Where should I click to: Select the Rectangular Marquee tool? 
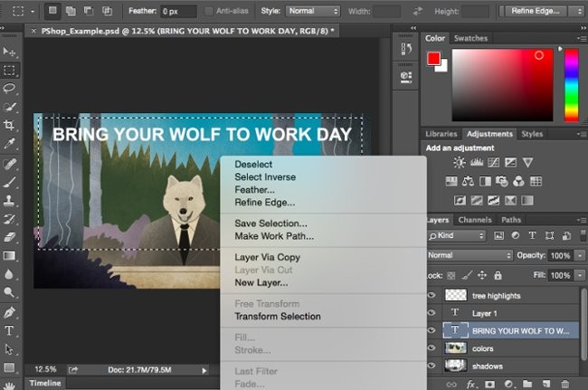coord(10,70)
